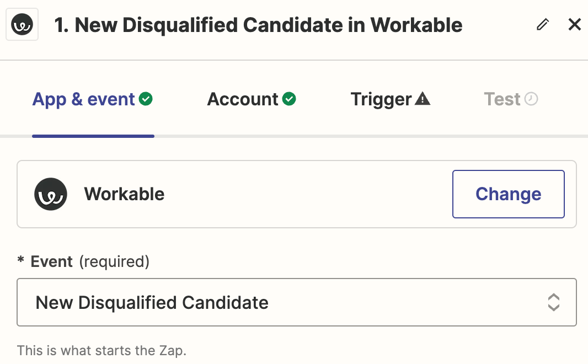Click the up-down arrows of the Event field

[x=553, y=302]
